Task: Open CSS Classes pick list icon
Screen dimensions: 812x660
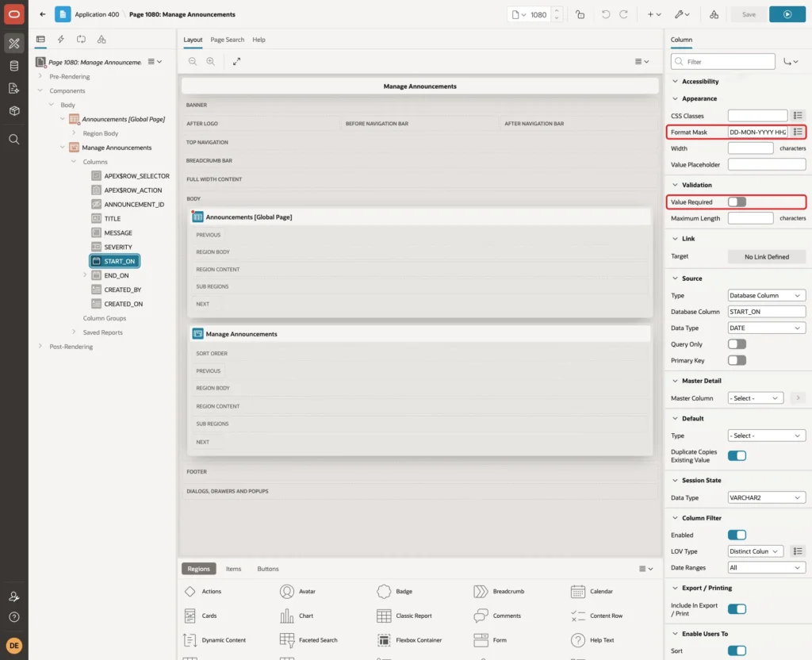Action: 798,116
